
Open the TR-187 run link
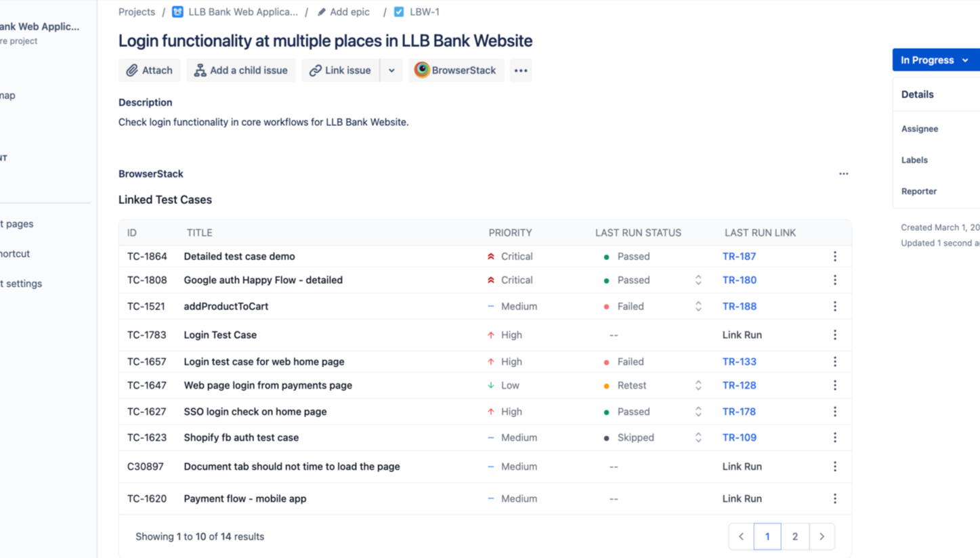pos(739,257)
